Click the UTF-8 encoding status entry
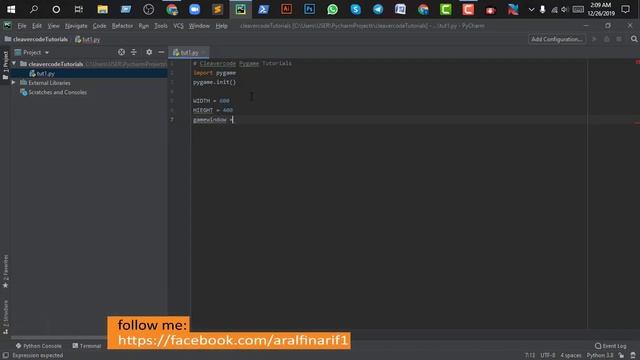Image resolution: width=640 pixels, height=360 pixels. (x=548, y=355)
